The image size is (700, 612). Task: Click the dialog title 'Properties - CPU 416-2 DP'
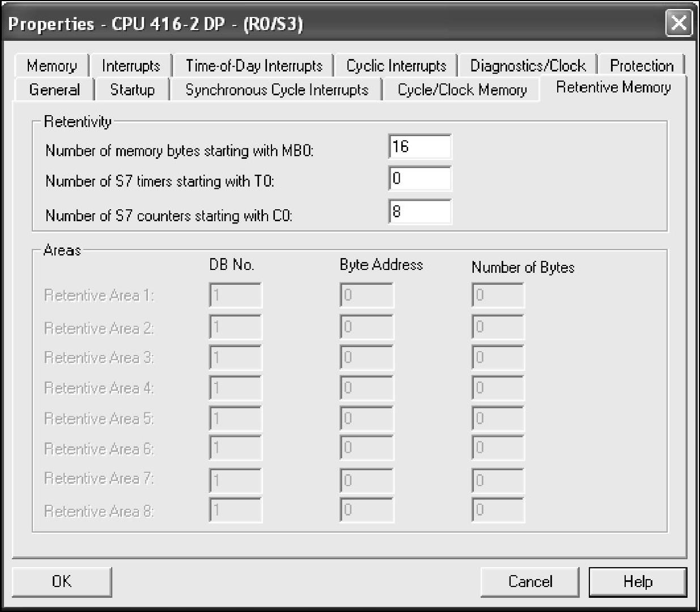pyautogui.click(x=116, y=24)
